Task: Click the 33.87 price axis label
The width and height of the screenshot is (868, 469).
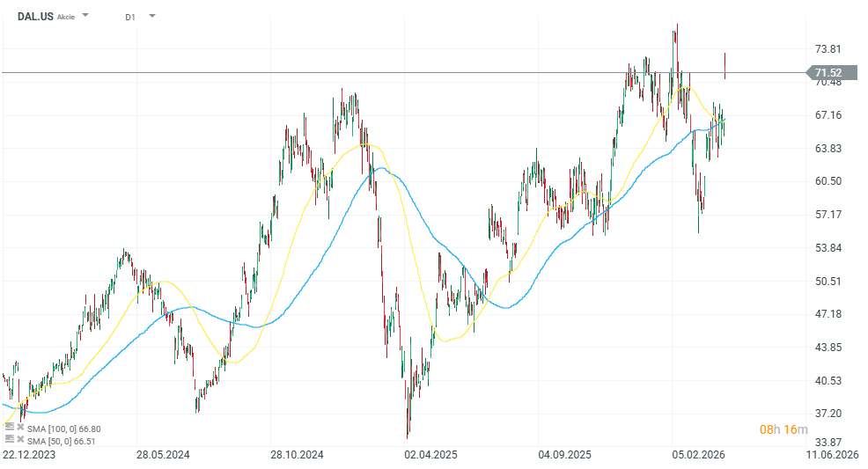Action: tap(828, 443)
